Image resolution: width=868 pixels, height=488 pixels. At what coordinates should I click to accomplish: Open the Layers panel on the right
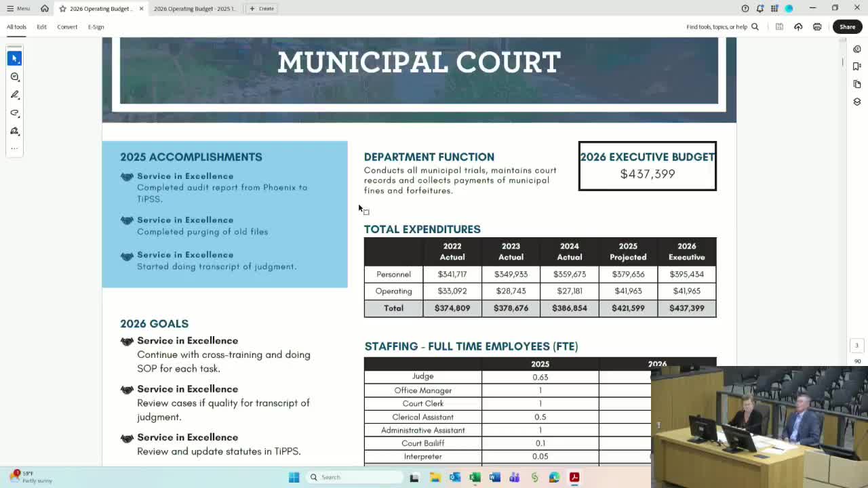pos(856,102)
